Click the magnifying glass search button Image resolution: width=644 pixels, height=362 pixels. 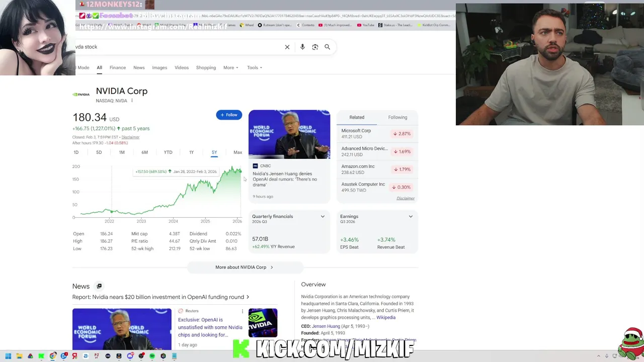(x=328, y=47)
